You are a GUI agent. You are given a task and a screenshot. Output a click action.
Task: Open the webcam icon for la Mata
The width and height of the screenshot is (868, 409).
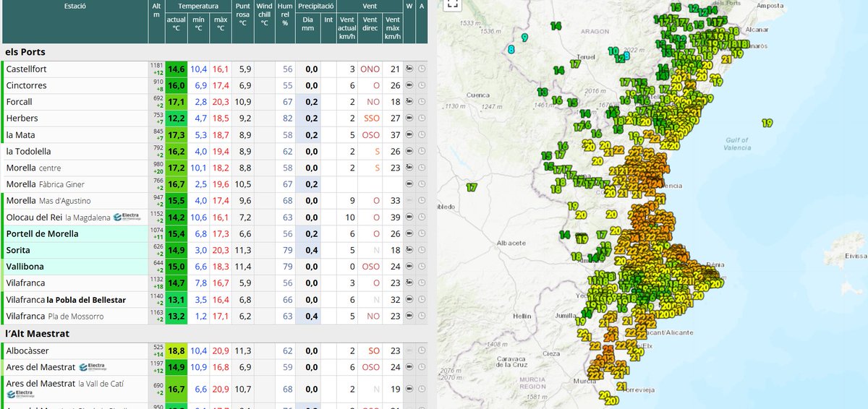tap(409, 135)
